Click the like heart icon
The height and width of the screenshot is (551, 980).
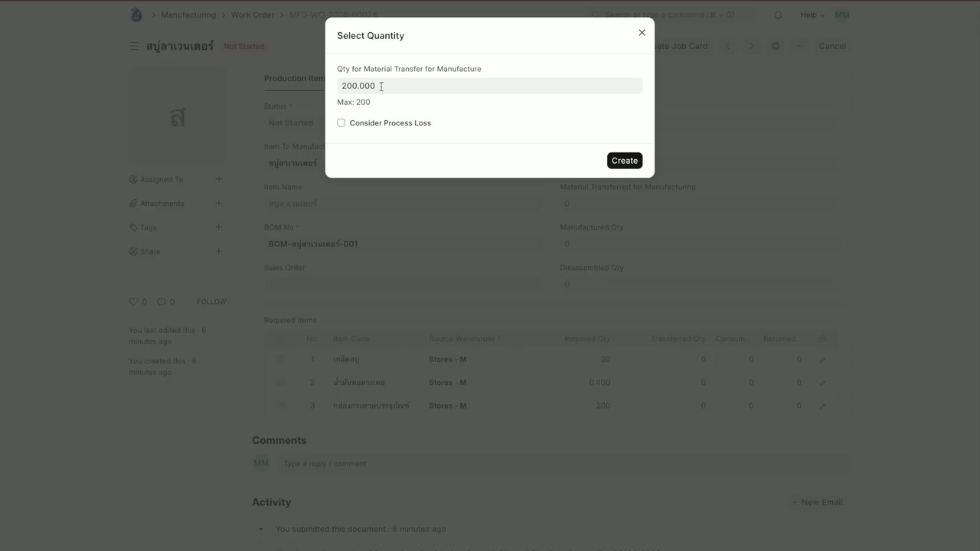(133, 302)
